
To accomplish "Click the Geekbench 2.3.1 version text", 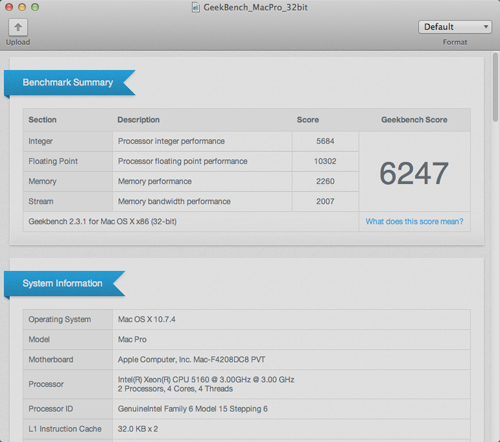I will pos(102,221).
